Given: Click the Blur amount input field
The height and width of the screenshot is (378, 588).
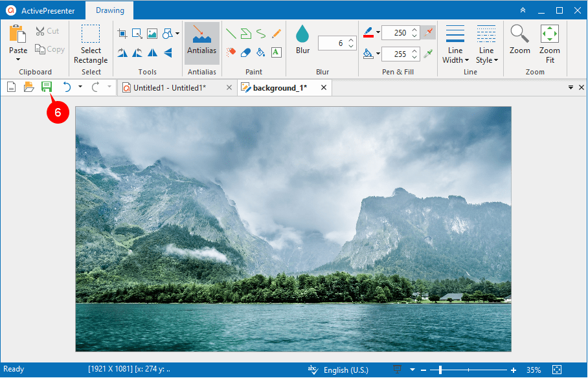Looking at the screenshot, I should (332, 43).
